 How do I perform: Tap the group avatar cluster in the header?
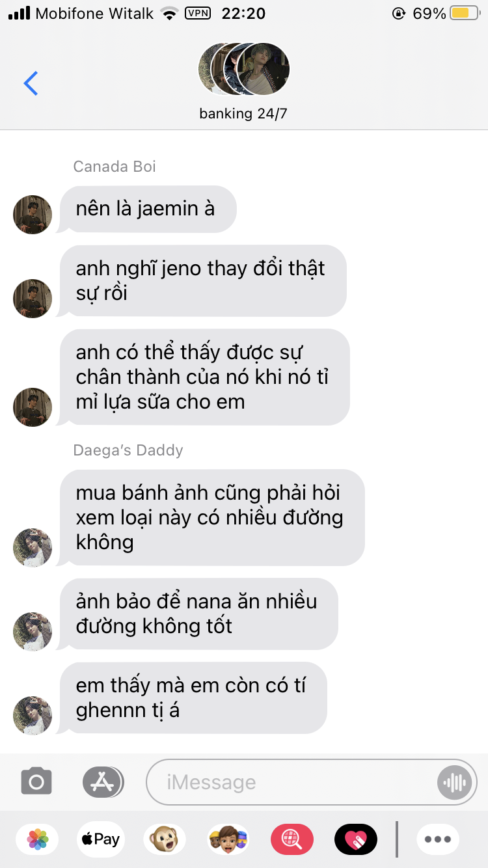(243, 69)
